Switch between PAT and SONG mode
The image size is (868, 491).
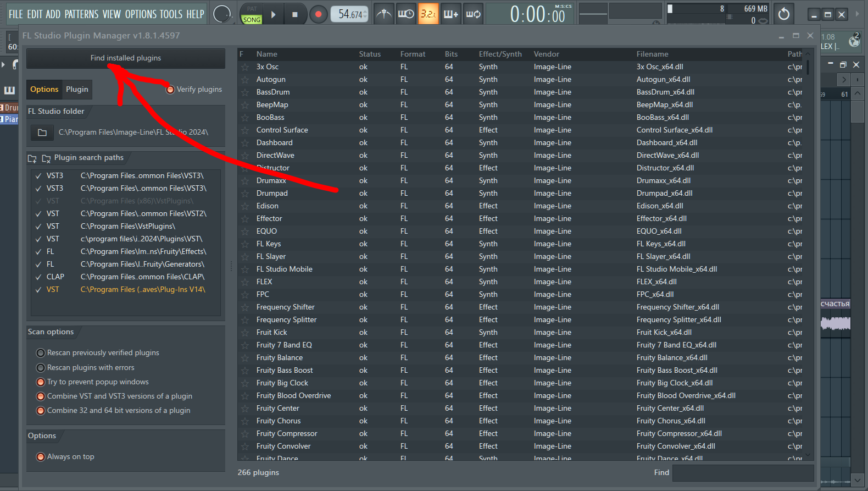point(252,14)
